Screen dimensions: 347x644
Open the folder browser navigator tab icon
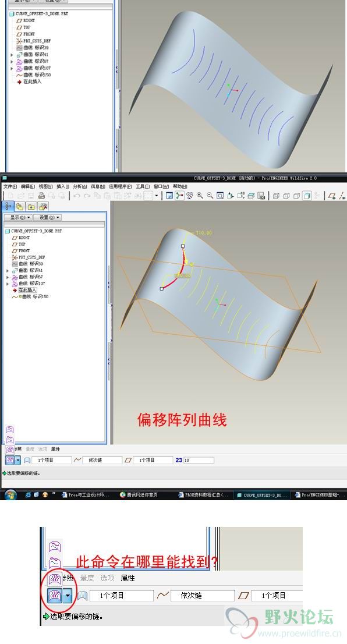20,207
